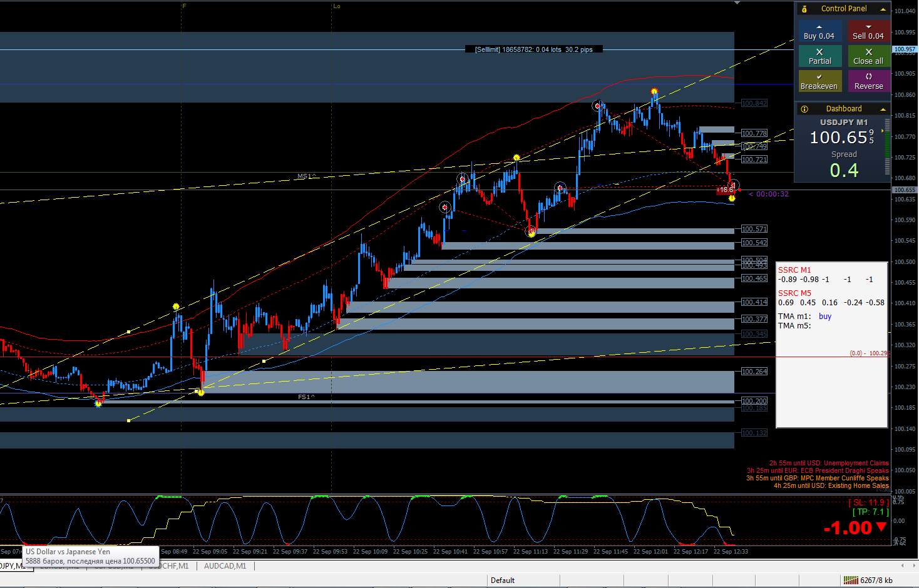Image resolution: width=919 pixels, height=588 pixels.
Task: Click the small yellow arrow beside the dashboard price
Action: (x=883, y=131)
